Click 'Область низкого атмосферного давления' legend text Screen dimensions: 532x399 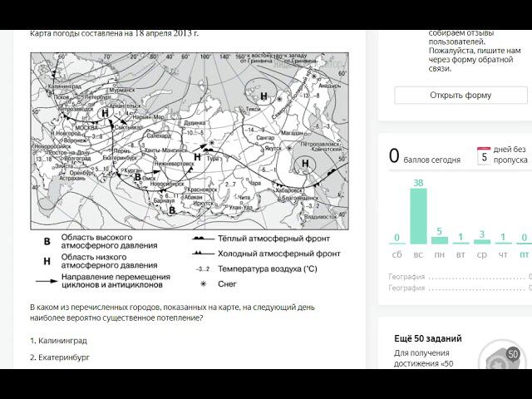tap(109, 261)
